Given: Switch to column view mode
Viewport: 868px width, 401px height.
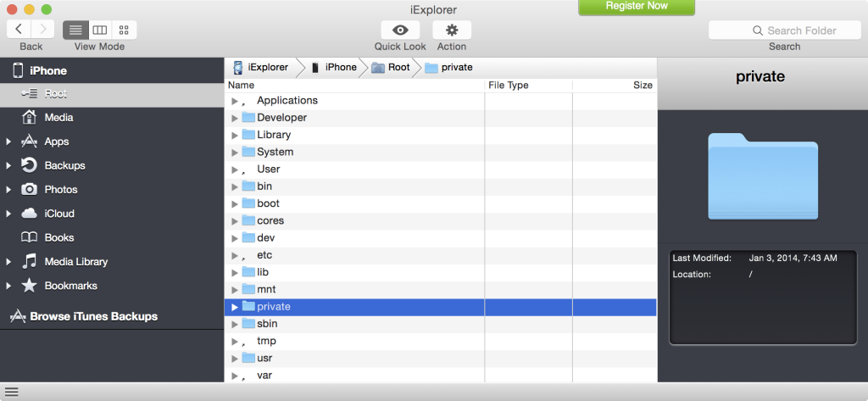Looking at the screenshot, I should point(100,30).
